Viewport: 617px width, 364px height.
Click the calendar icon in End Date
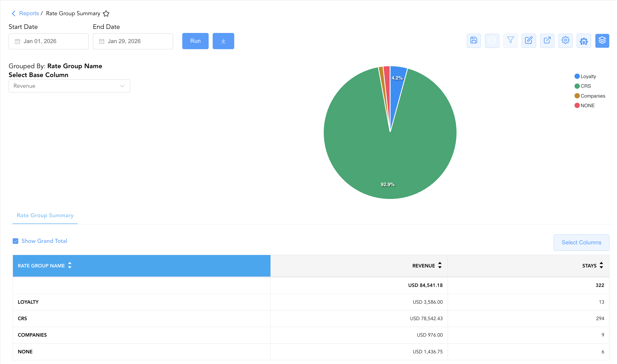click(x=102, y=41)
